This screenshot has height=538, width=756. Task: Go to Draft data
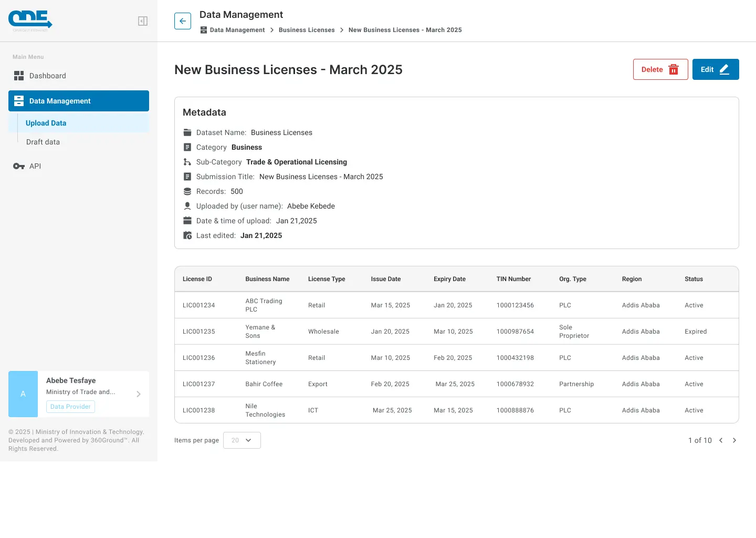pos(43,142)
